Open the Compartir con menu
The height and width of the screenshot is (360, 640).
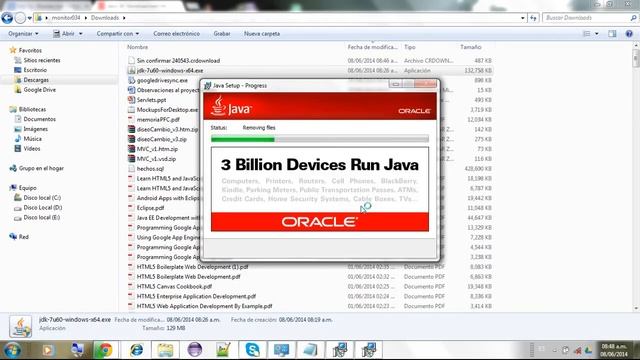tap(118, 33)
